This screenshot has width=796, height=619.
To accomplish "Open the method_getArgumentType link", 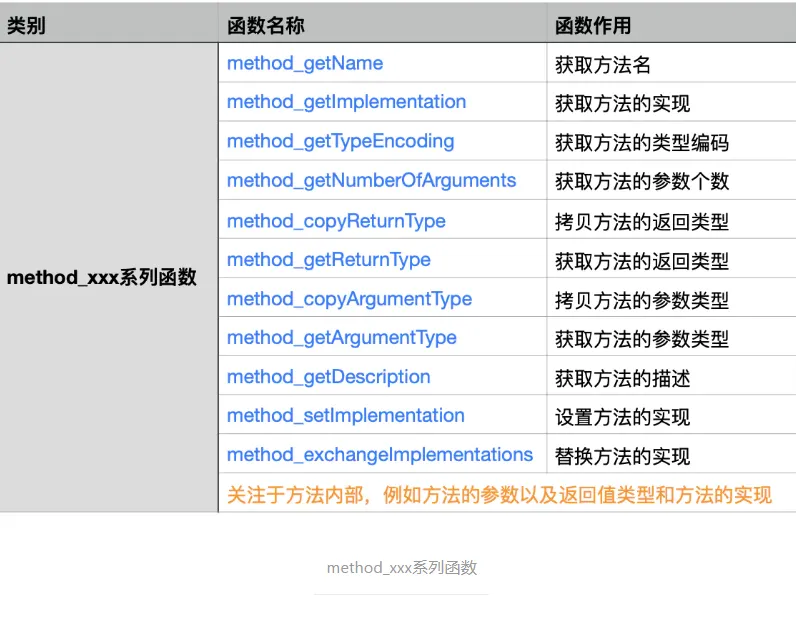I will tap(342, 338).
